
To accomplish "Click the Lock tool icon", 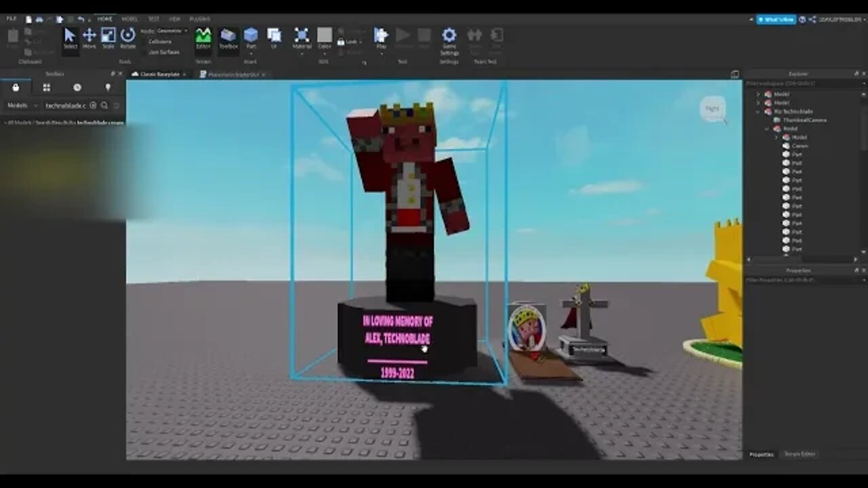I will pos(341,42).
